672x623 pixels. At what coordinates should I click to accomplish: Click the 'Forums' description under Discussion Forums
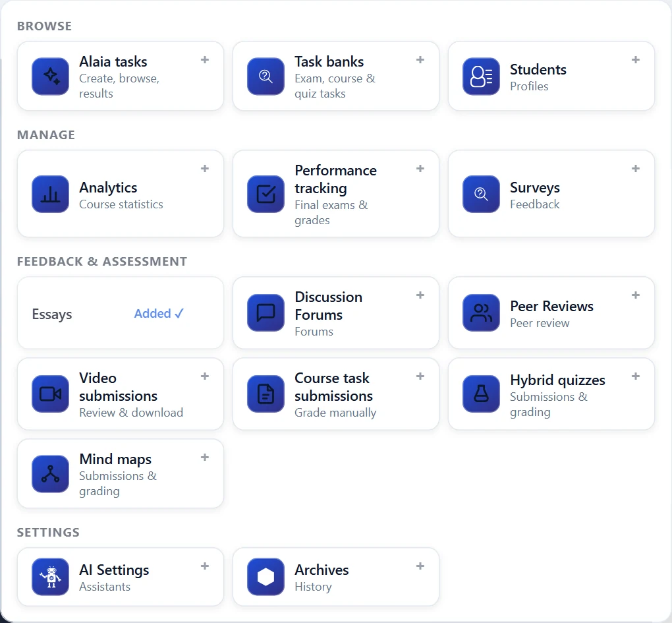click(x=314, y=332)
